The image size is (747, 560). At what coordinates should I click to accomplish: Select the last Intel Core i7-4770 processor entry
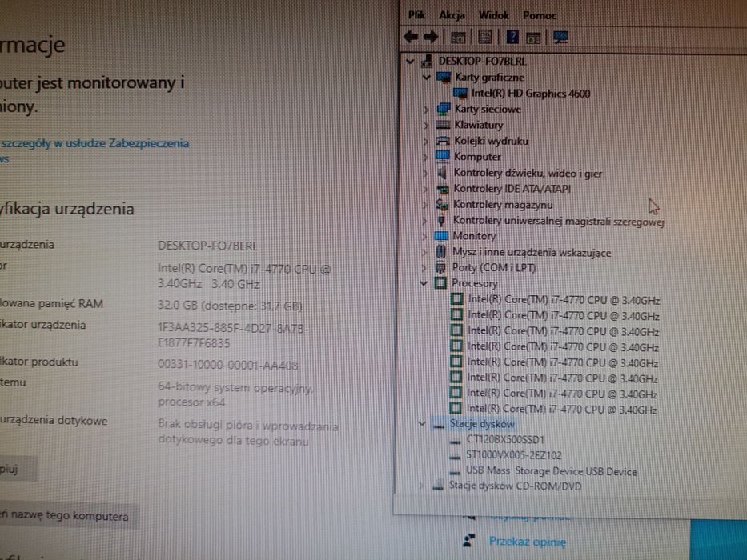point(562,409)
